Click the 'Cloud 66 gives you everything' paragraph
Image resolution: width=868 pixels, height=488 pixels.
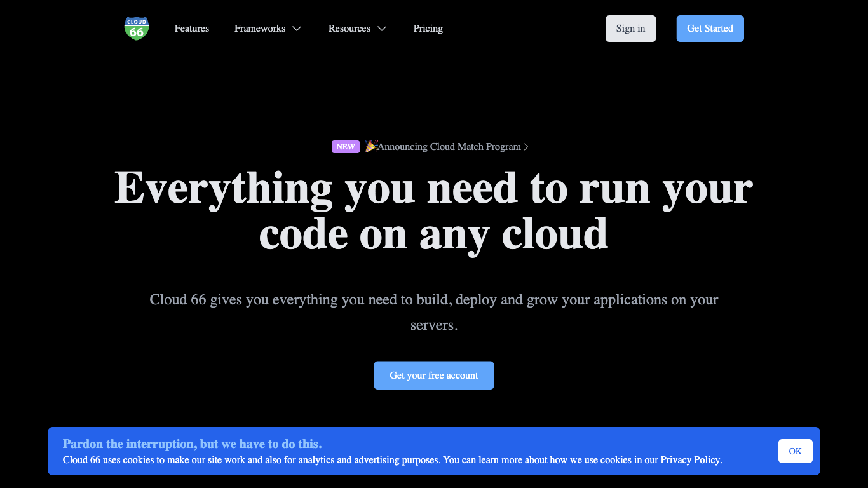coord(434,312)
